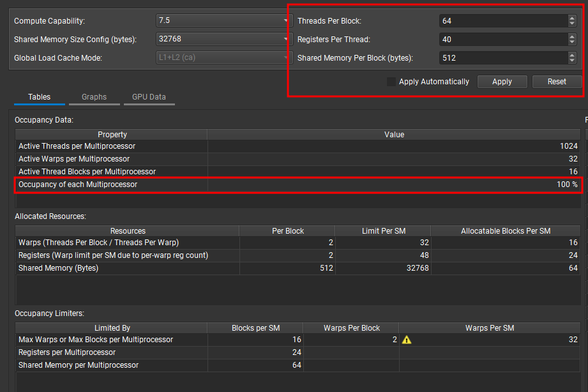Click Shared Memory Per Block input field
Screen dimensions: 588x392
coord(503,57)
